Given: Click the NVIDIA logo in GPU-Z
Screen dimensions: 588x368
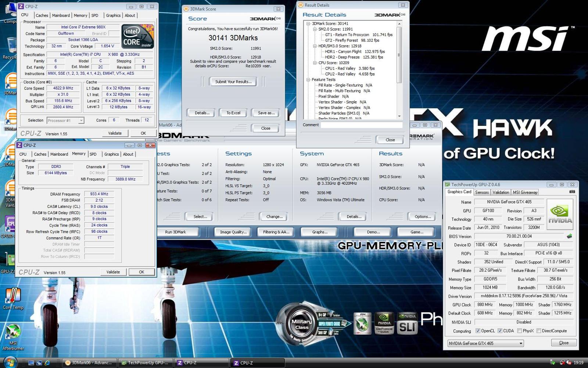Looking at the screenshot, I should tap(560, 214).
